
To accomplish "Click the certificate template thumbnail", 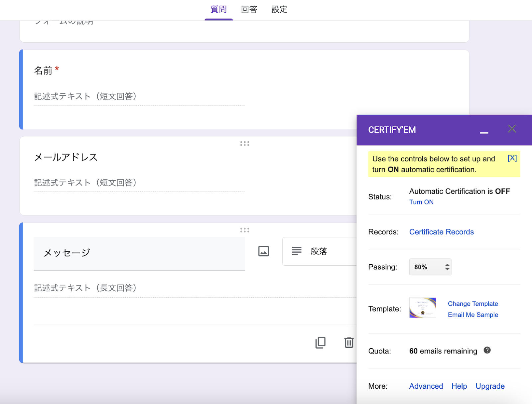I will [423, 308].
